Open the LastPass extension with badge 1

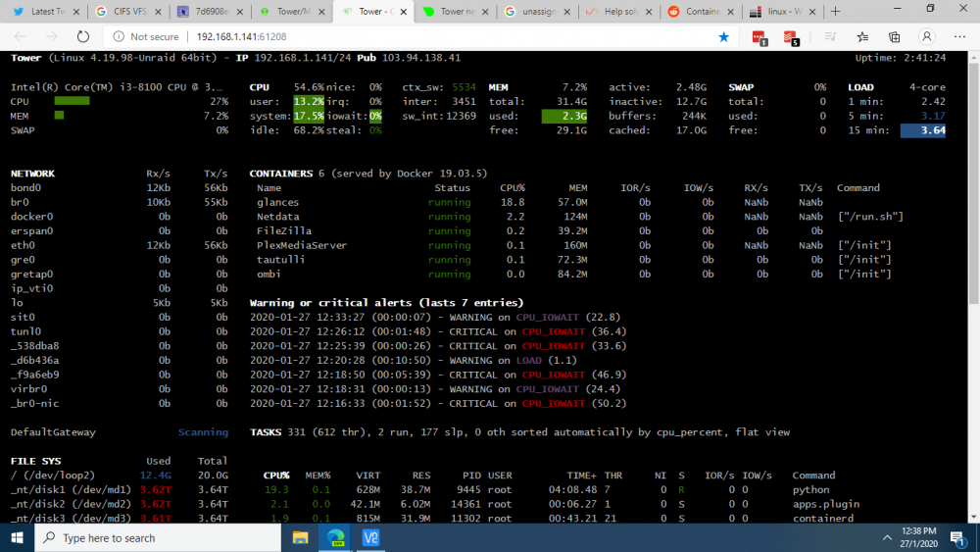click(759, 37)
